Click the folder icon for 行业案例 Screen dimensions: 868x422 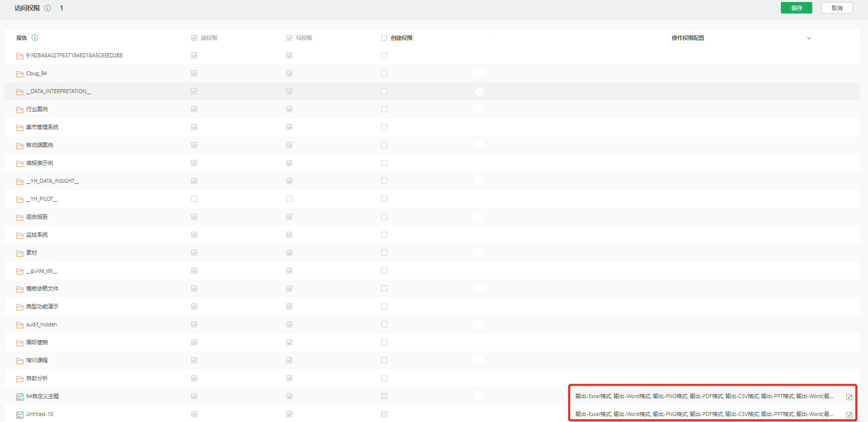[20, 110]
